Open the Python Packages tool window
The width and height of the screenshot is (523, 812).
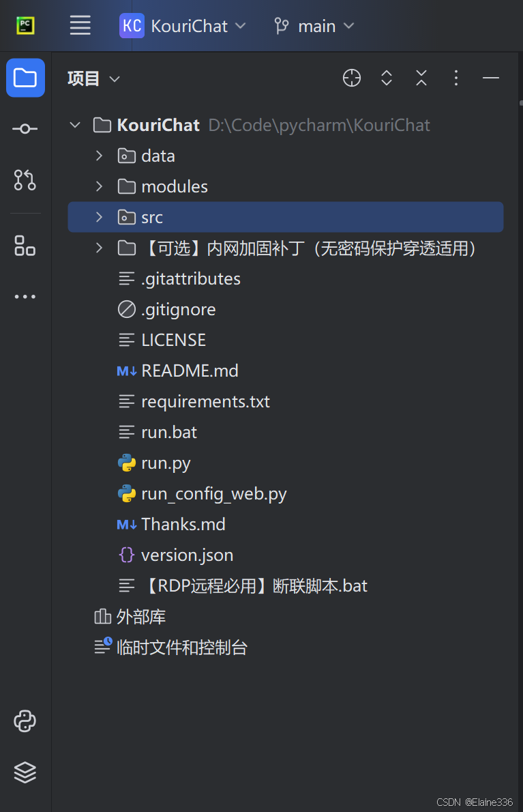tap(25, 721)
